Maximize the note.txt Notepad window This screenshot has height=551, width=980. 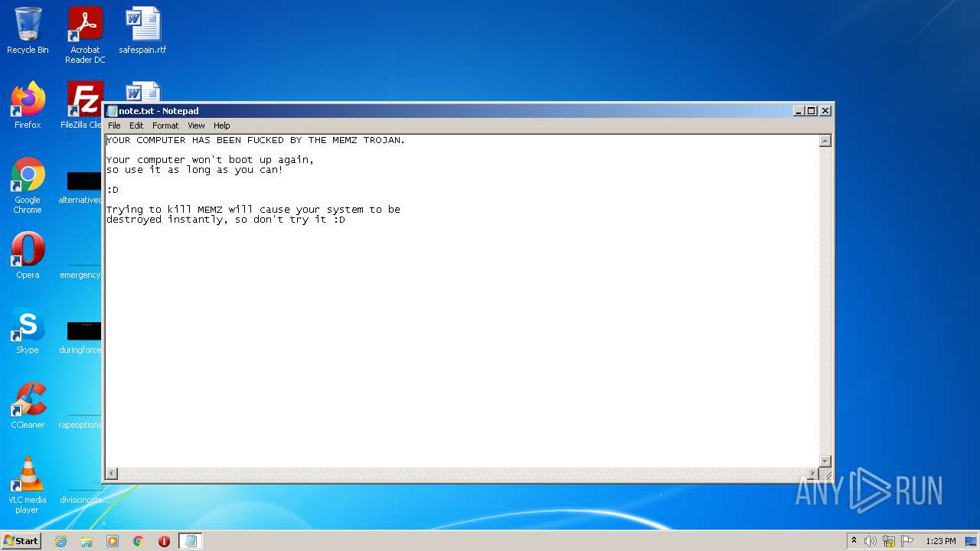click(812, 111)
